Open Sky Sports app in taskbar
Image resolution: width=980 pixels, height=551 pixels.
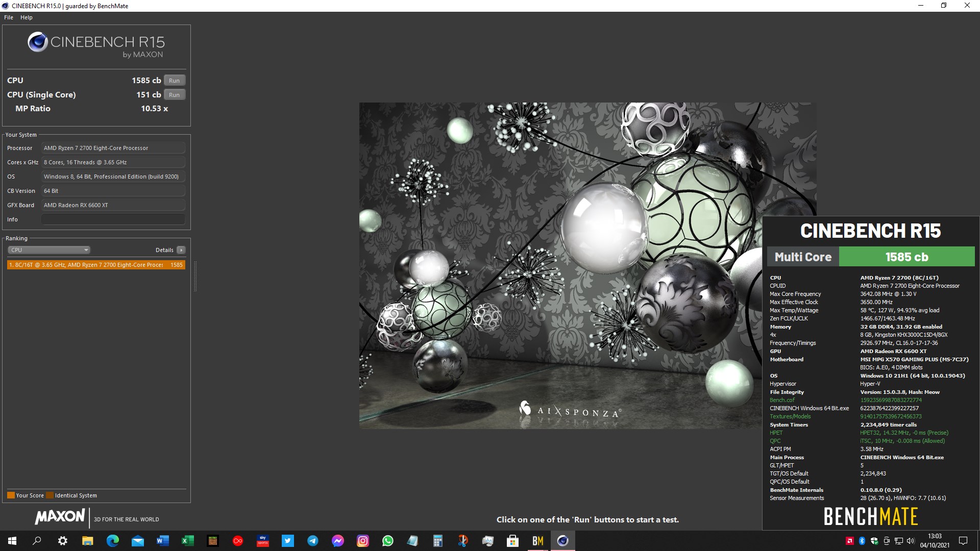click(262, 541)
